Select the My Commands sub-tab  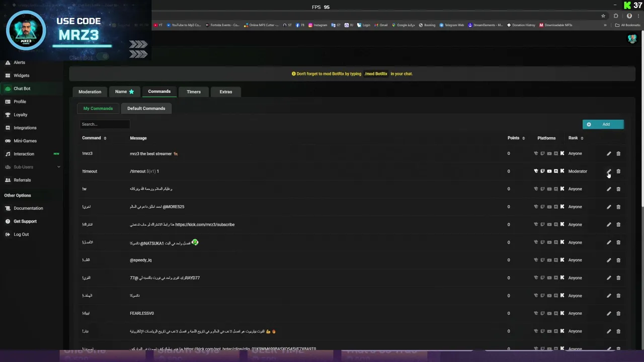98,108
